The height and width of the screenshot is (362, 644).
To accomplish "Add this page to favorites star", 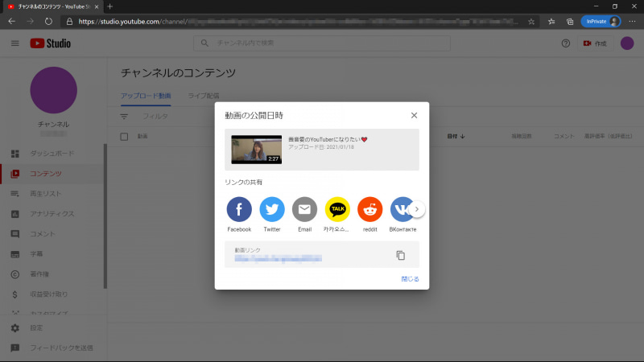I will (x=531, y=22).
